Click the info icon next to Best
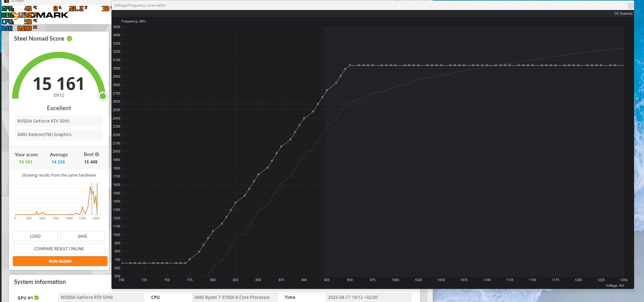The width and height of the screenshot is (644, 302). tap(97, 154)
